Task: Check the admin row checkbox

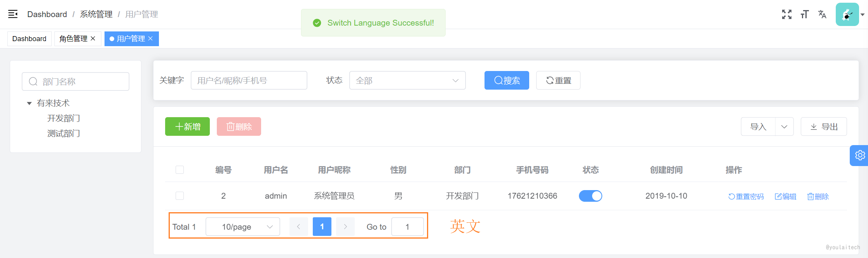Action: (x=180, y=196)
